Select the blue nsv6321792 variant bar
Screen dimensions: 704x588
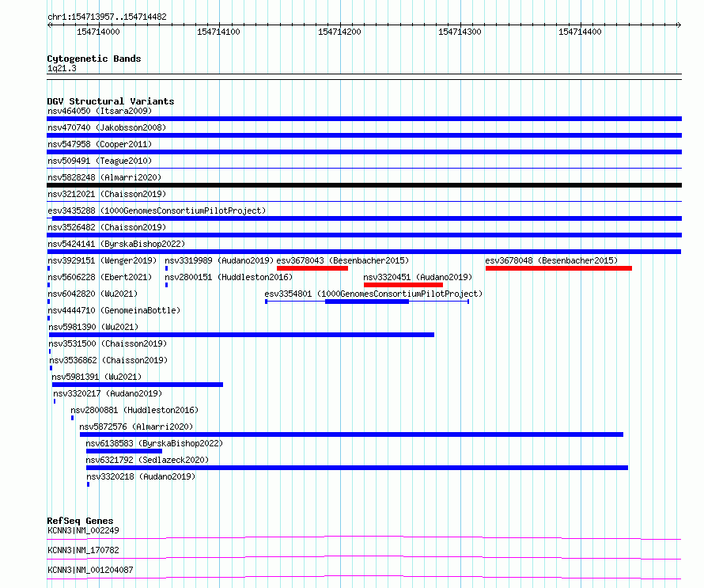357,468
